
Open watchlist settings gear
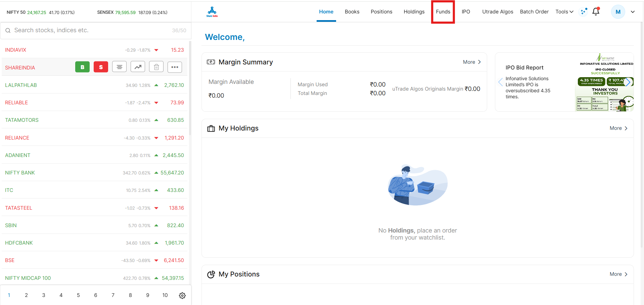coord(182,296)
